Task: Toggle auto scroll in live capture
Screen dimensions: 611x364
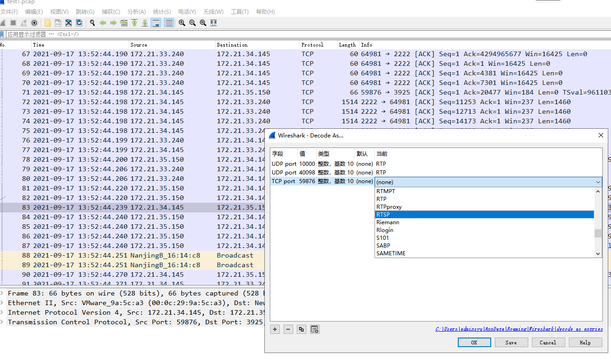Action: coord(155,23)
